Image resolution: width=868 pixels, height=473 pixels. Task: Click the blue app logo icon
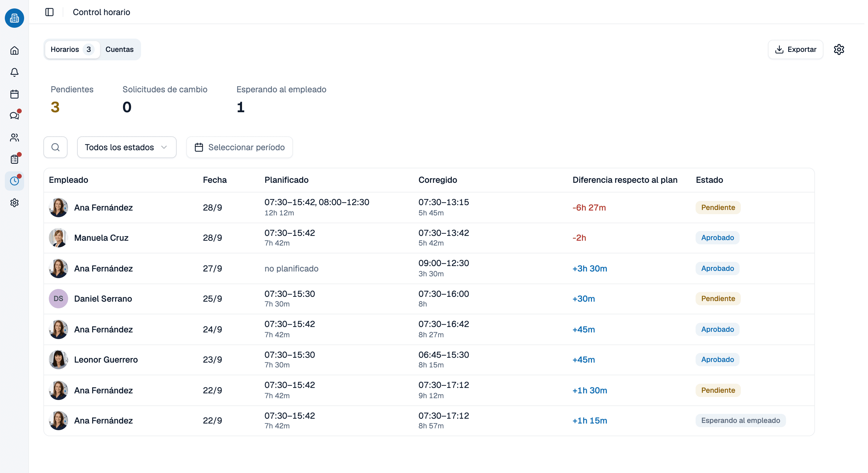point(14,18)
